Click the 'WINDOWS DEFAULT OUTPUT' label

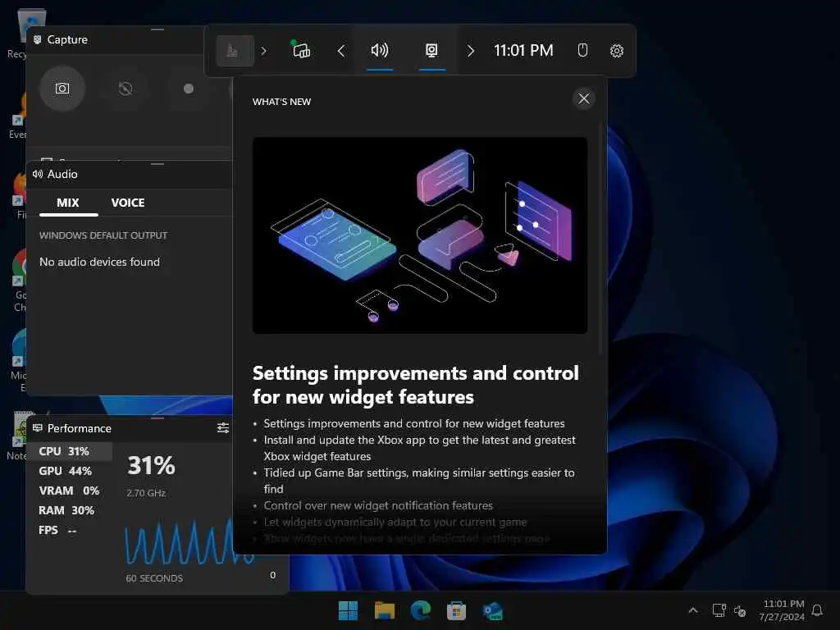103,235
